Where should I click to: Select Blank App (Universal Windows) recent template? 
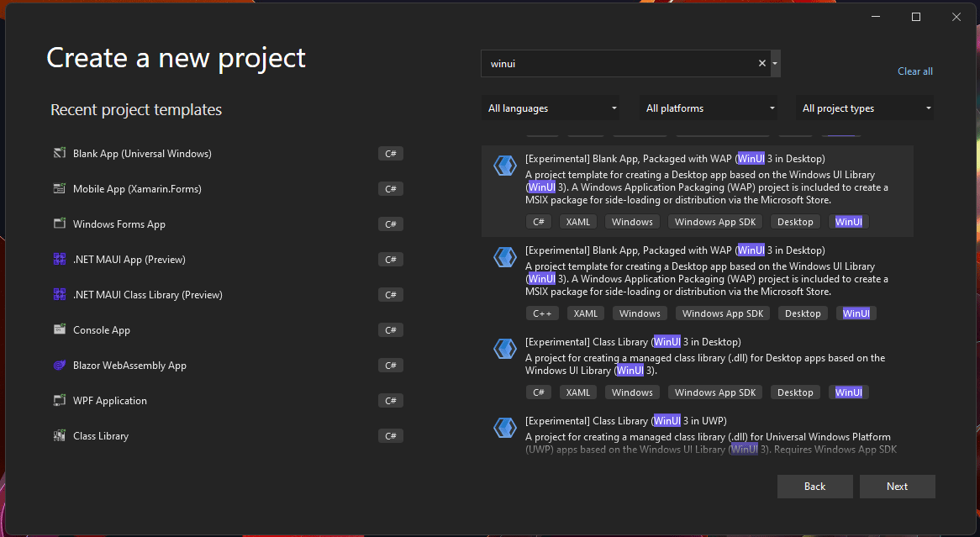pyautogui.click(x=142, y=153)
